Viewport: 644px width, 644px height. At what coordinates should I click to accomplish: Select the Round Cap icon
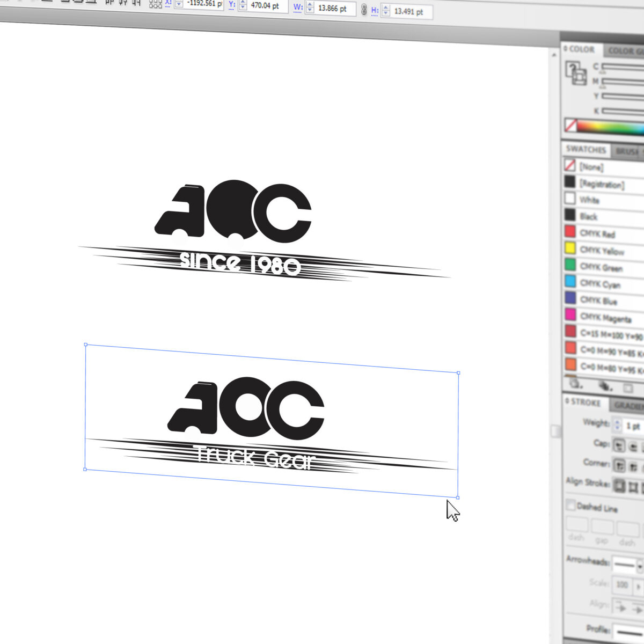634,447
